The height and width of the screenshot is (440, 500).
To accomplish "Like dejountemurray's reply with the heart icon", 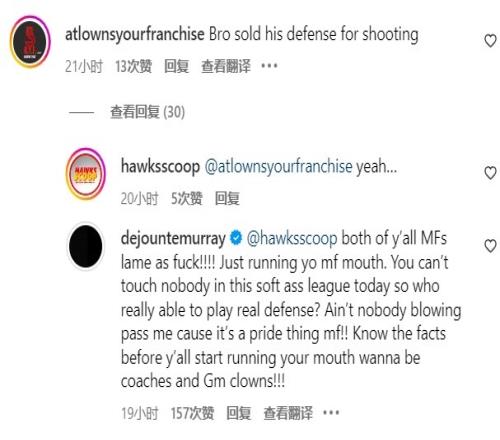I will [490, 246].
